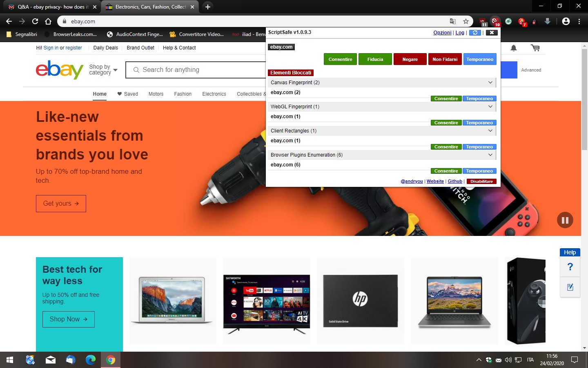
Task: Go to the browser home page icon
Action: [x=48, y=21]
